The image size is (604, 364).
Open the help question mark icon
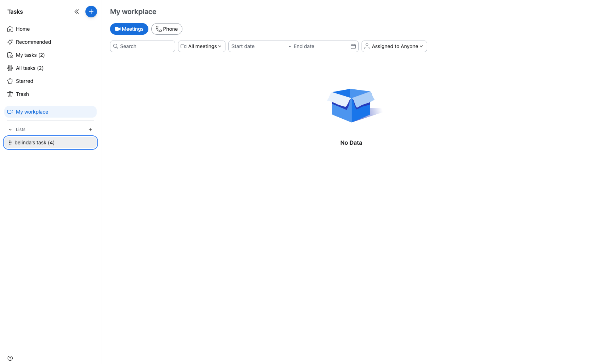(x=10, y=358)
